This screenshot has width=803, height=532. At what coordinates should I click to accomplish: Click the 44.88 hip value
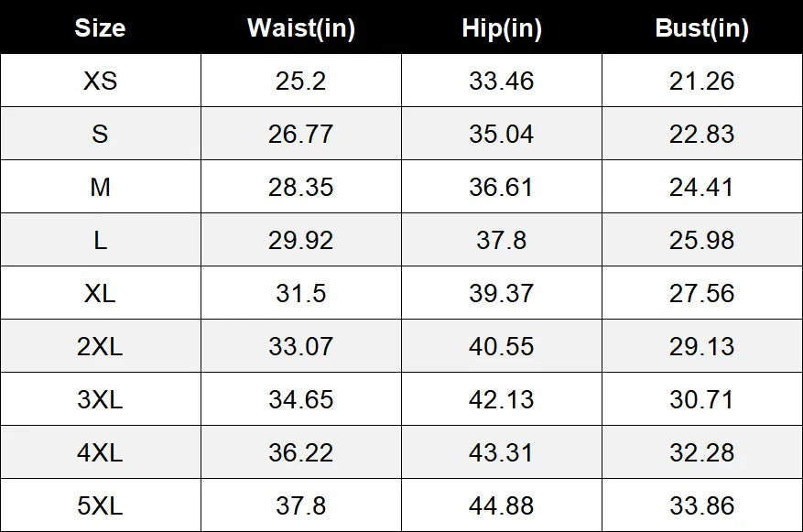502,505
